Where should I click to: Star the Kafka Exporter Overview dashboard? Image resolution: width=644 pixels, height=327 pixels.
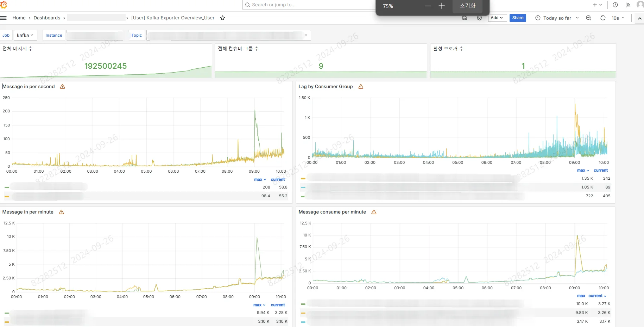[x=222, y=18]
